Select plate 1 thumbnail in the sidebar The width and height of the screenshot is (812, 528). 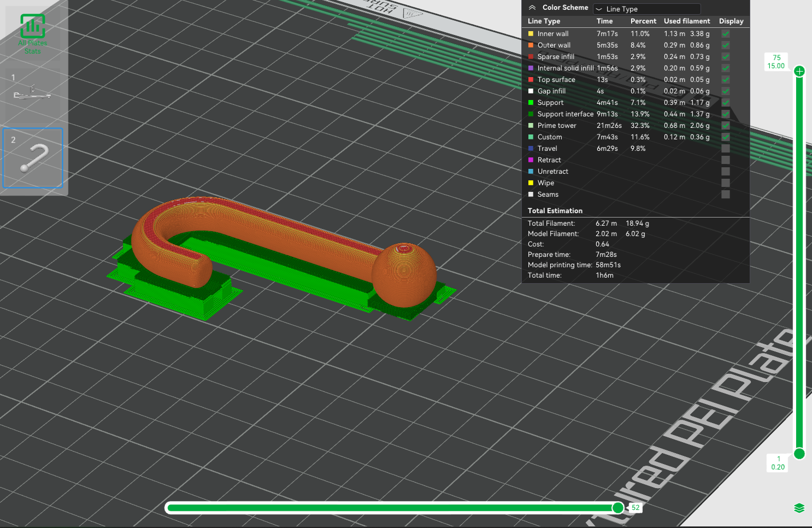click(33, 96)
